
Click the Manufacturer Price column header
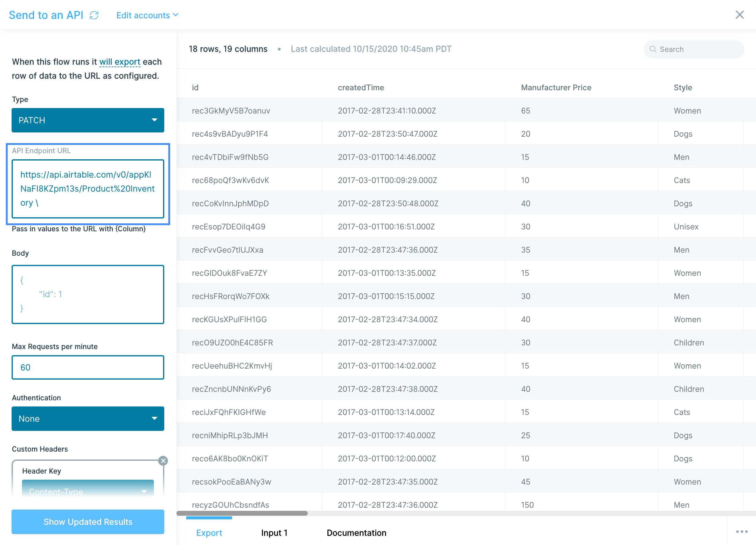pyautogui.click(x=556, y=88)
